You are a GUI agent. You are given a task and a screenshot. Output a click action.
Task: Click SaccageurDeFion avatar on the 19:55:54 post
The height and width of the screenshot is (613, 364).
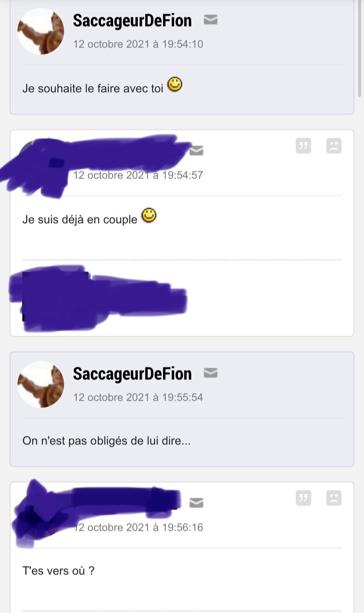[41, 384]
